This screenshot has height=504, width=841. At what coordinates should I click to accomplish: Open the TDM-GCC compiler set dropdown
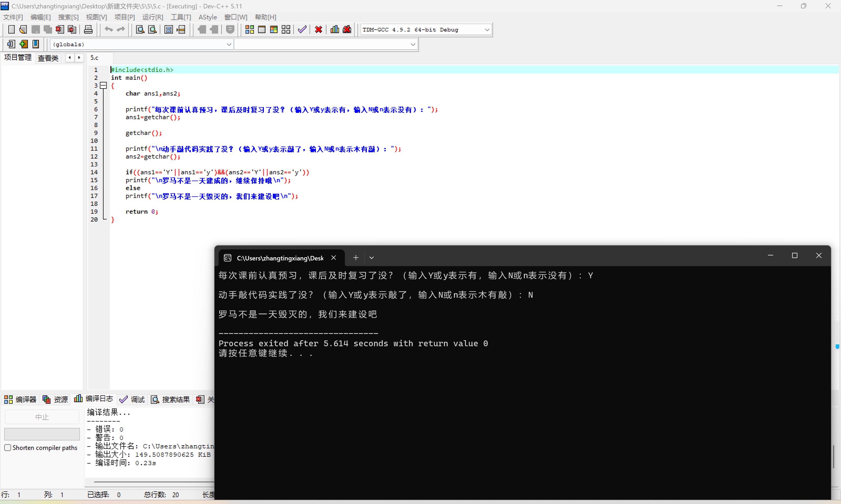(x=487, y=30)
